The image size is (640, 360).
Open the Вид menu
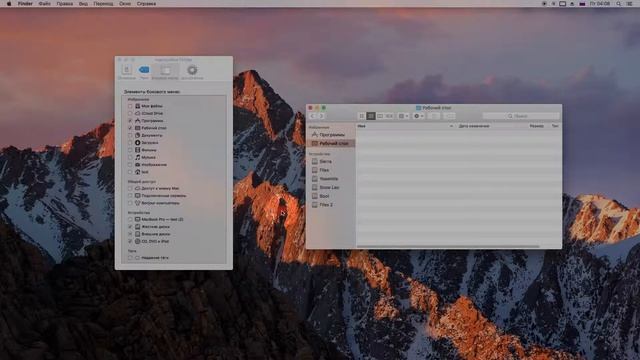(x=83, y=4)
